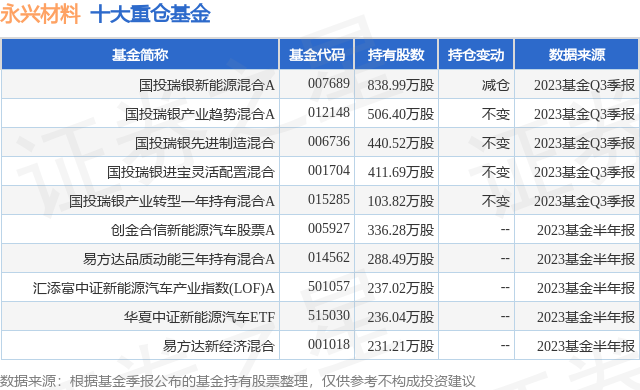
Task: Click fund code 501057
Action: point(329,286)
